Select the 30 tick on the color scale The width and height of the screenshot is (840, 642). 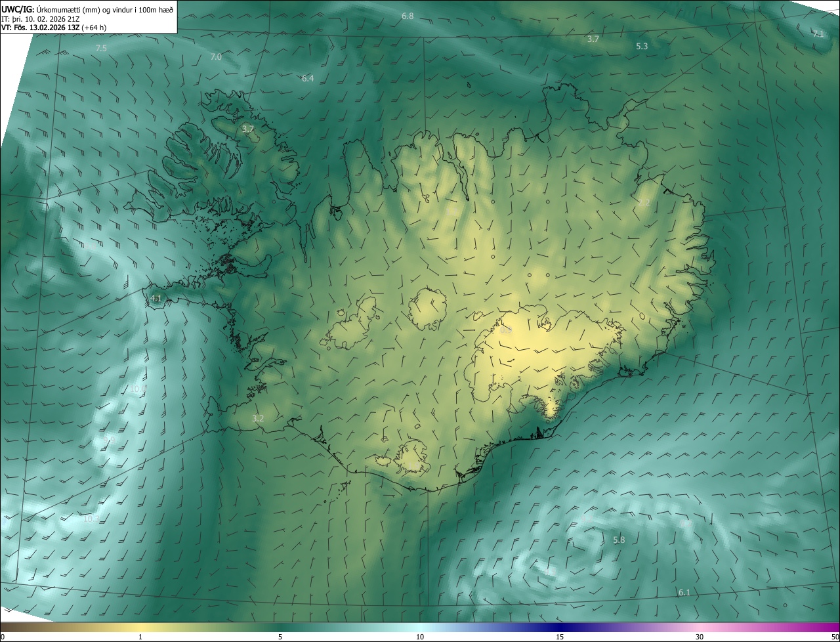700,637
